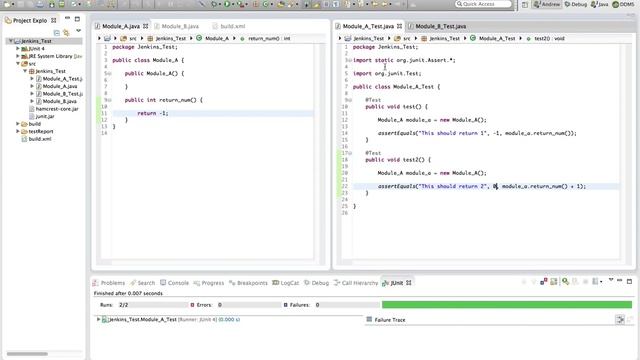Viewport: 640px width, 360px height.
Task: Open the Open Perspective icon
Action: click(524, 4)
